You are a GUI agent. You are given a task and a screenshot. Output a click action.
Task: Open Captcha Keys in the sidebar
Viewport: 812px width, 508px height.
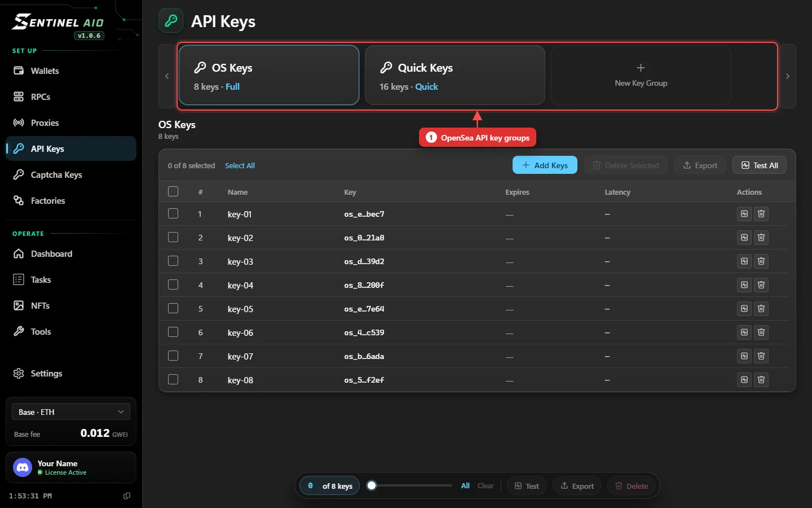[x=71, y=174]
